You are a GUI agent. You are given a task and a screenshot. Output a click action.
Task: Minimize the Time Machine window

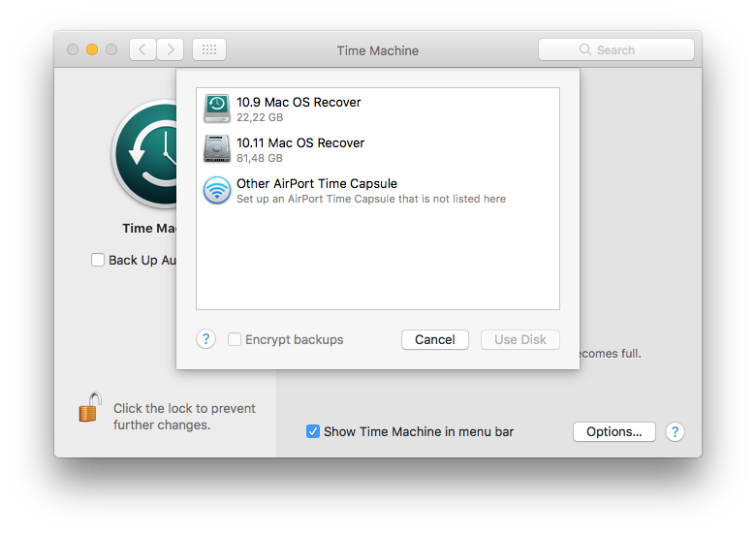[x=92, y=49]
